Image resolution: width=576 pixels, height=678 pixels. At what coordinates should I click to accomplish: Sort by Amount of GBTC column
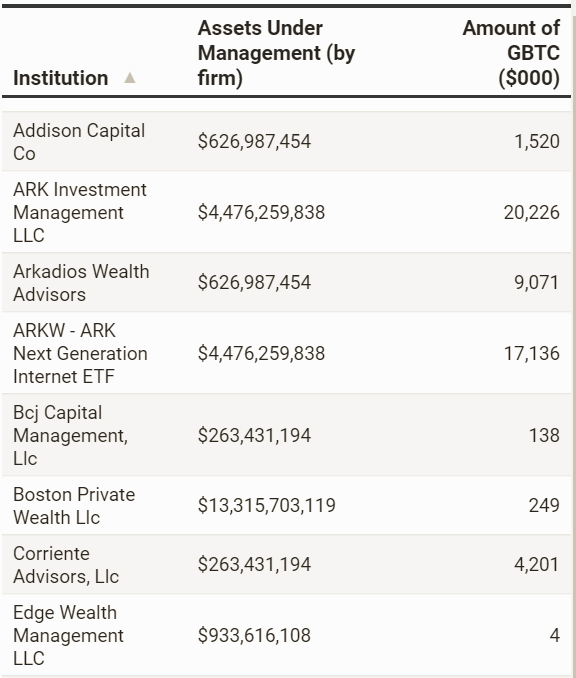[511, 53]
